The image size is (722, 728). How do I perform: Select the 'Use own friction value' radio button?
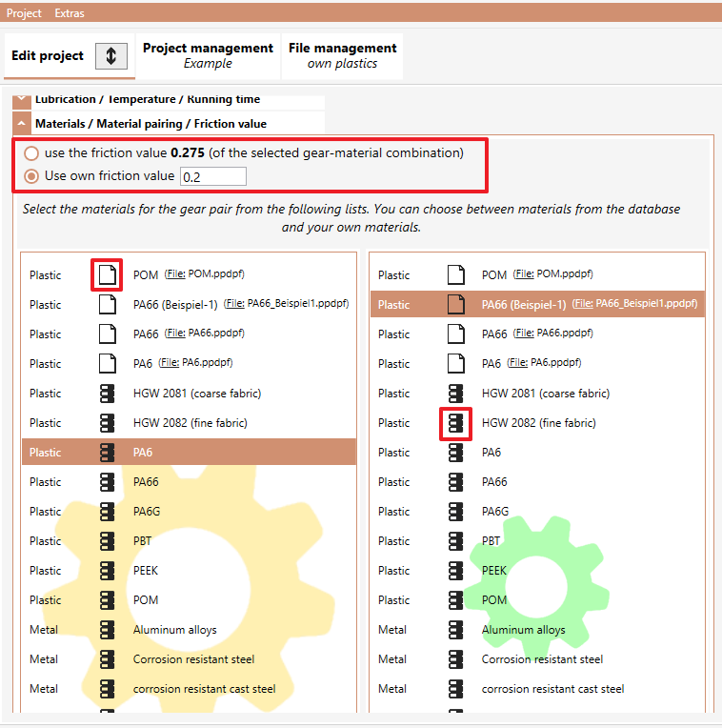coord(31,176)
